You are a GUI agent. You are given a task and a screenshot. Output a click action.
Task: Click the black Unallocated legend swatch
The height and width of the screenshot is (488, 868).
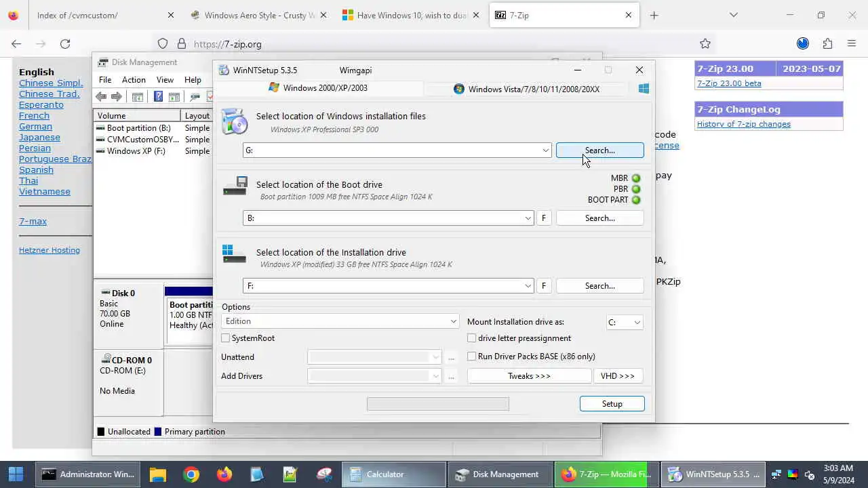[101, 432]
